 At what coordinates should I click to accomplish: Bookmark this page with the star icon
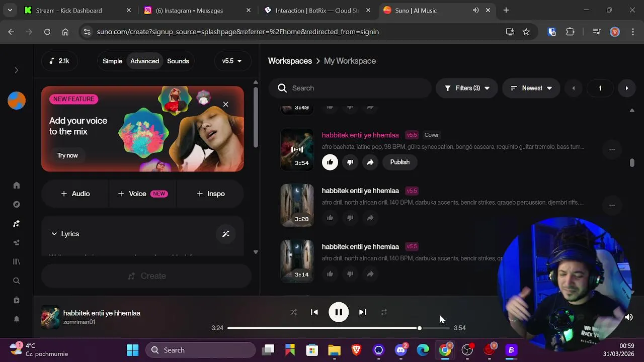point(526,32)
